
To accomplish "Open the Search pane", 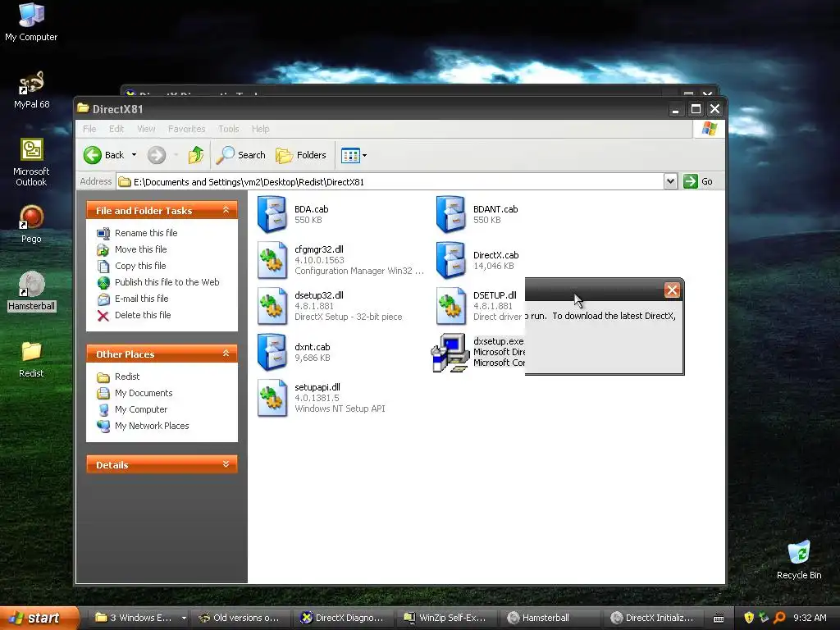I will click(241, 155).
